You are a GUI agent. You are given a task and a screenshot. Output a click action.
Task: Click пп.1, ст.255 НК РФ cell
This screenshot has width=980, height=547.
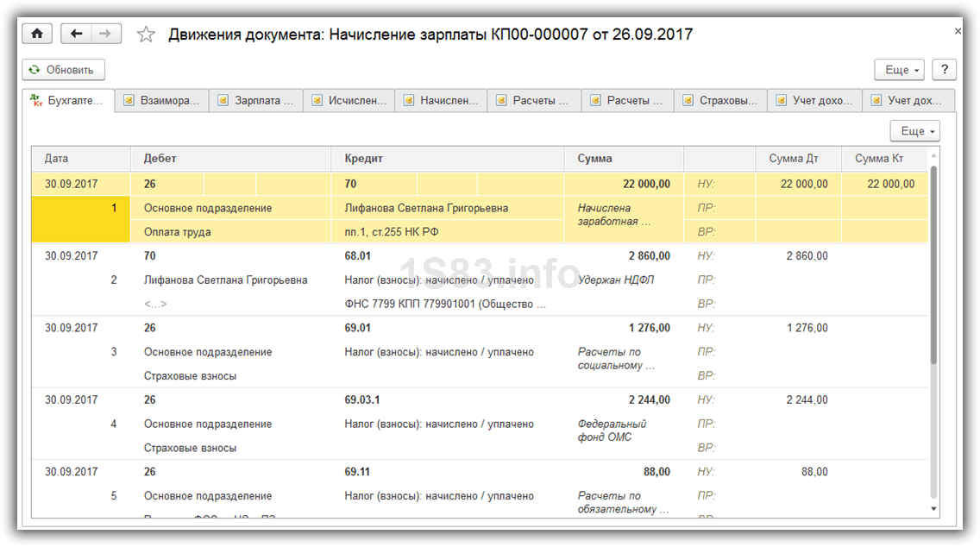pos(392,232)
